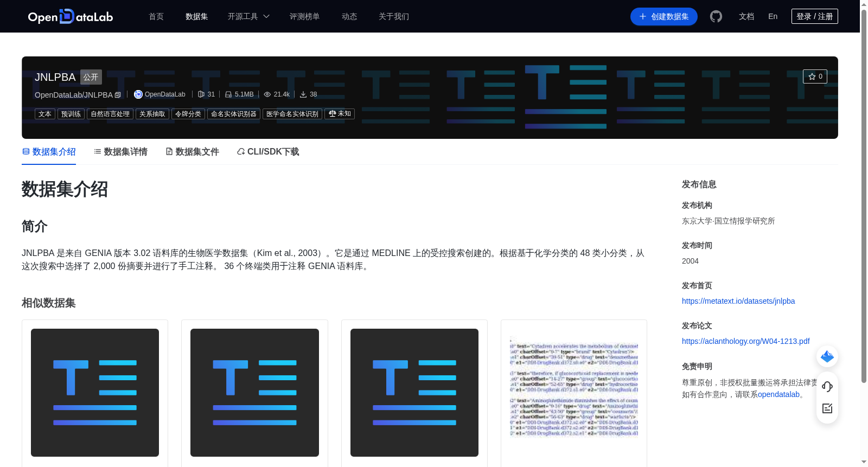Switch language to En
868x467 pixels.
(x=773, y=16)
